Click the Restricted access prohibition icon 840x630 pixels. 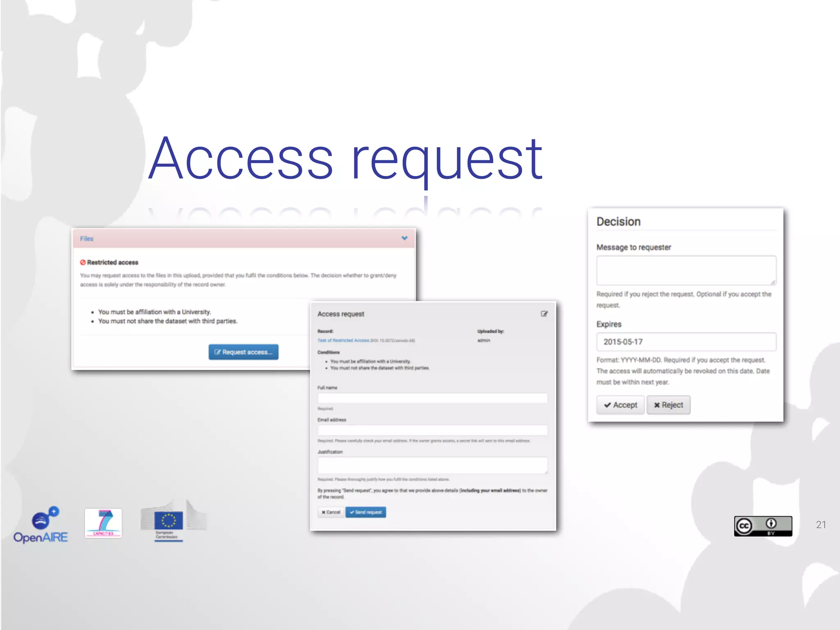[83, 262]
